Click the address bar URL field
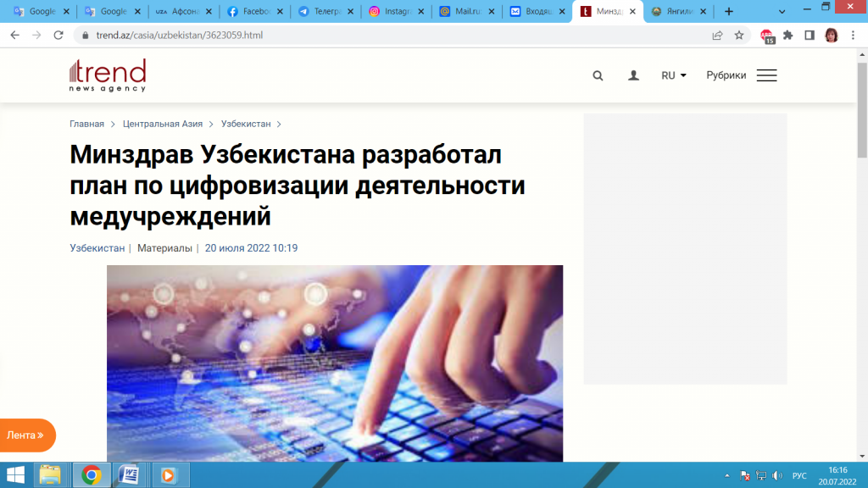868x488 pixels. [381, 35]
